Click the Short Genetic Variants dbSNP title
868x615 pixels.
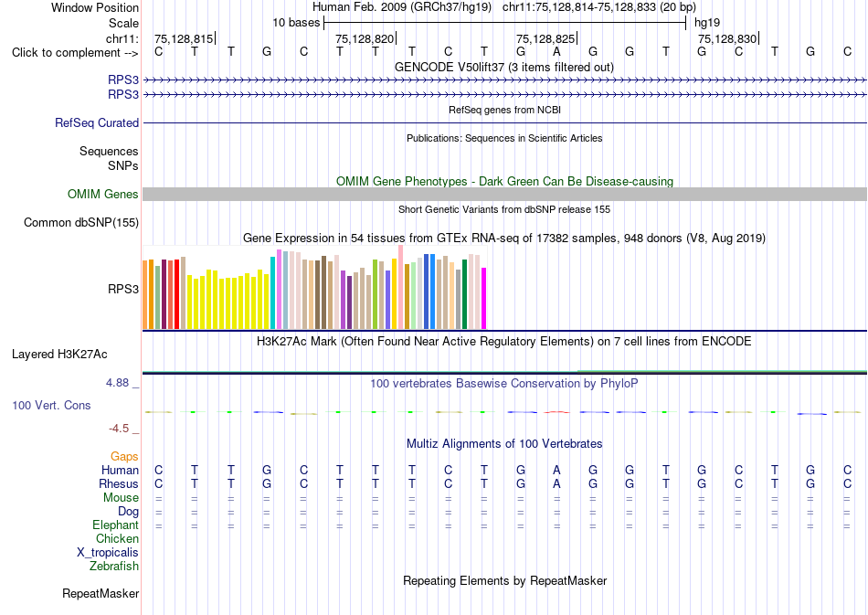(x=504, y=209)
